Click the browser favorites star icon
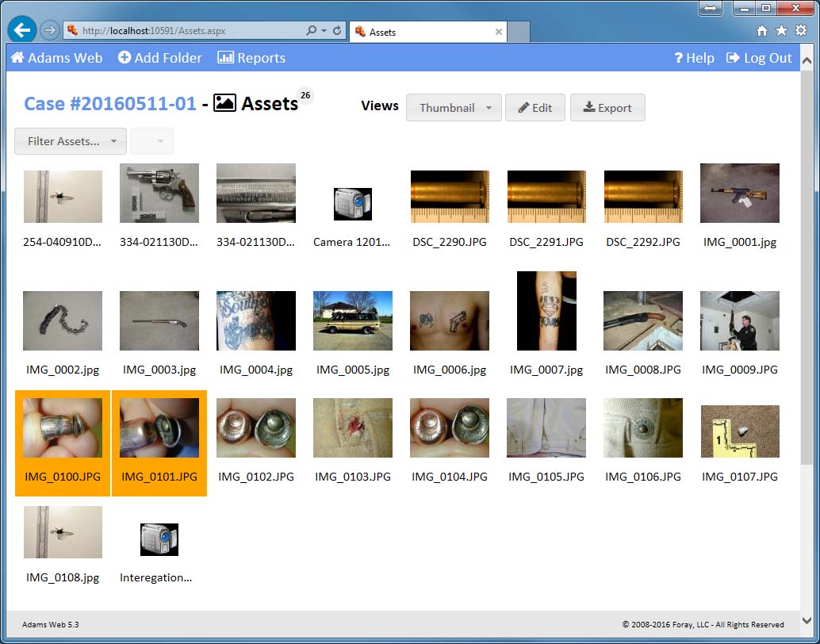 pyautogui.click(x=781, y=31)
